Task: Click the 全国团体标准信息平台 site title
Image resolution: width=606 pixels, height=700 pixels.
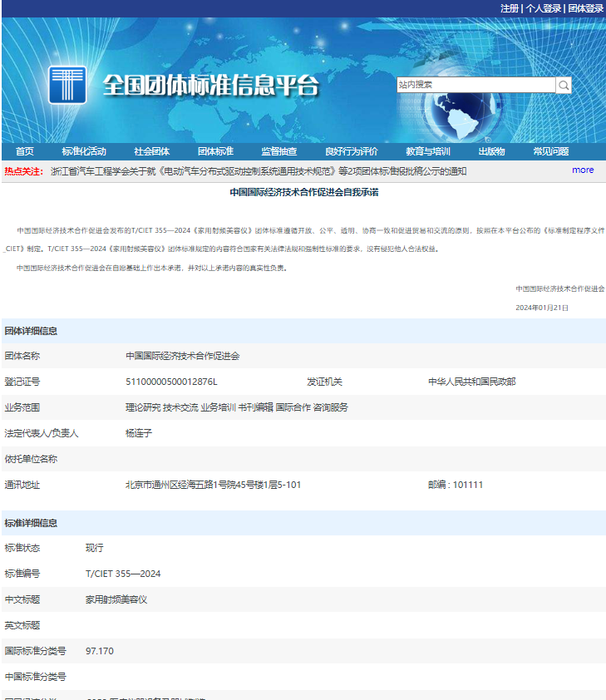Action: (x=210, y=86)
